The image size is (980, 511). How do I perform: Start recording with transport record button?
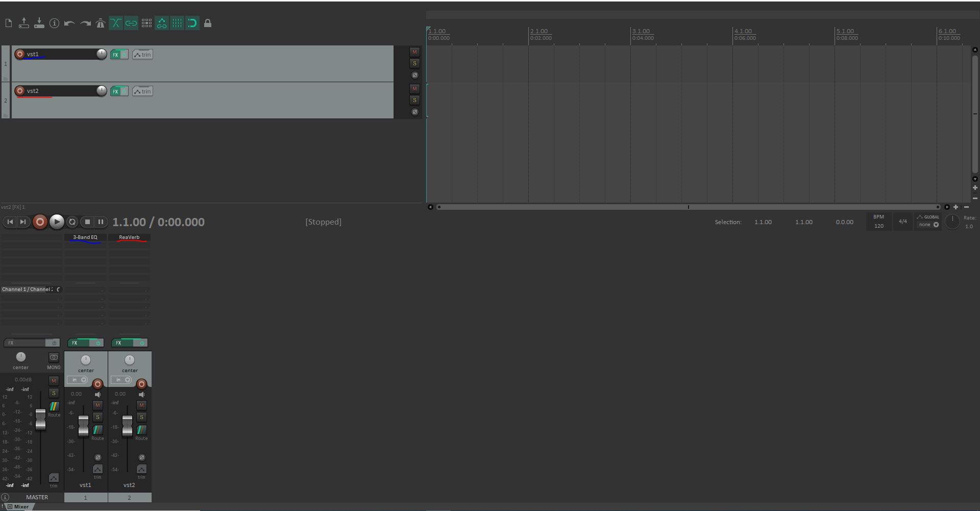40,222
